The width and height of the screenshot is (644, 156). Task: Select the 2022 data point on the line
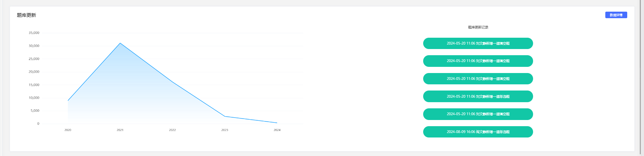[173, 82]
